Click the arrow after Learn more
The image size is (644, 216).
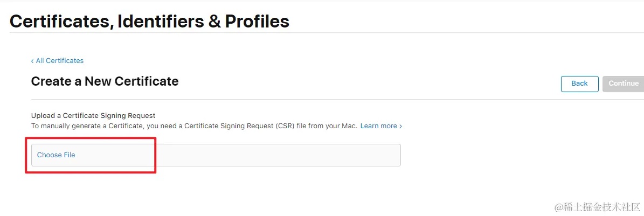click(400, 126)
